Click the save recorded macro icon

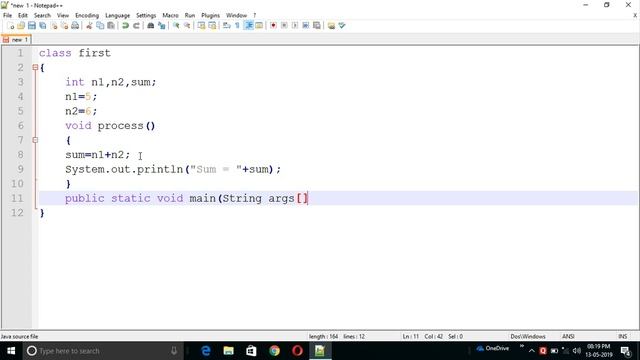[317, 26]
